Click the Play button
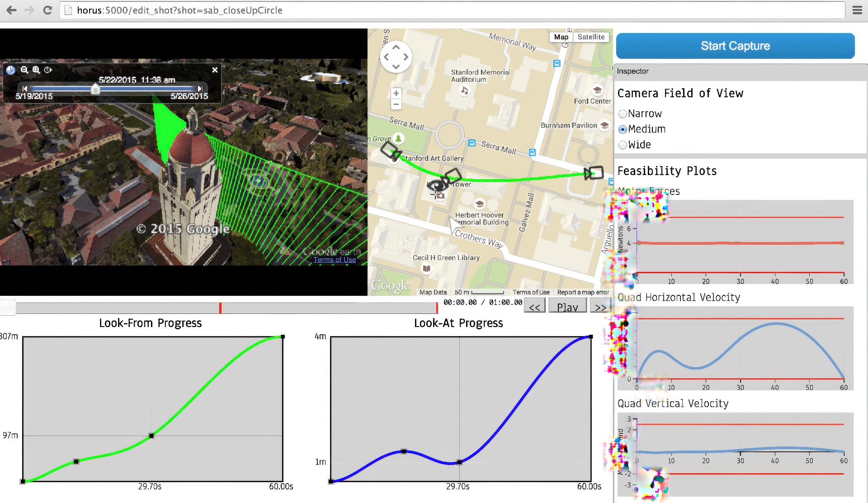 pyautogui.click(x=567, y=307)
